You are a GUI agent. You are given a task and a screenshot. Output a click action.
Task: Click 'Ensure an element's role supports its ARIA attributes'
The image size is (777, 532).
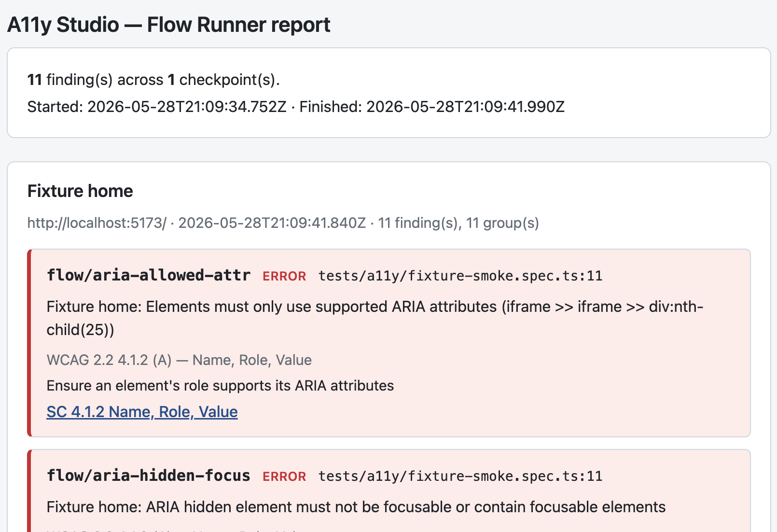point(220,386)
